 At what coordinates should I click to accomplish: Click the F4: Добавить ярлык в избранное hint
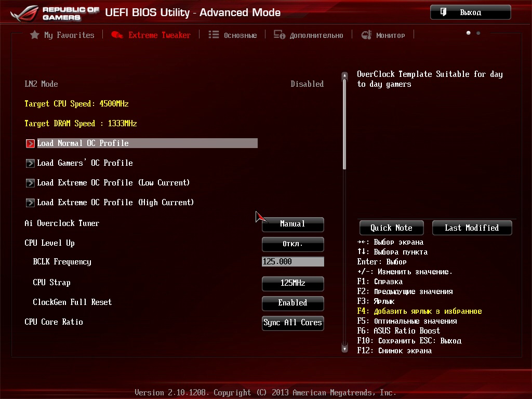(x=419, y=311)
